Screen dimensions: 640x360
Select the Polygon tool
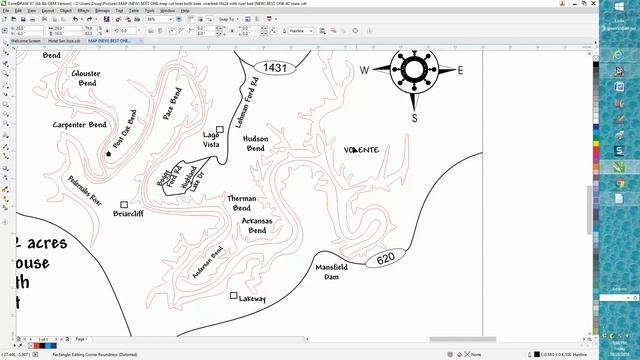click(x=5, y=124)
